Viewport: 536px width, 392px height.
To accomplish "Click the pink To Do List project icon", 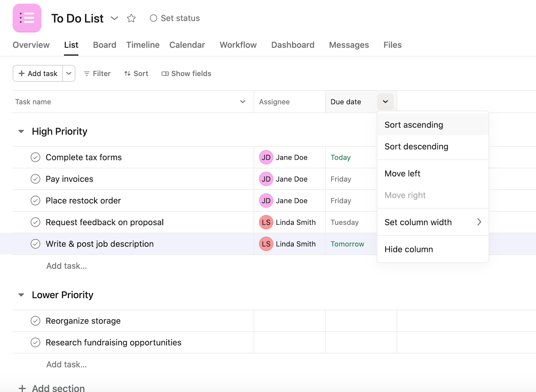I will pos(27,18).
